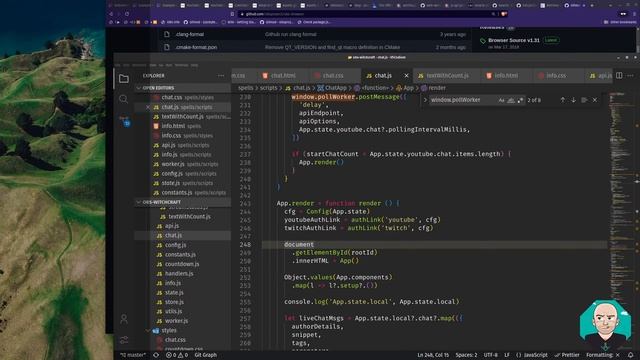Switch to the api.js tab
The width and height of the screenshot is (640, 360).
[x=600, y=76]
